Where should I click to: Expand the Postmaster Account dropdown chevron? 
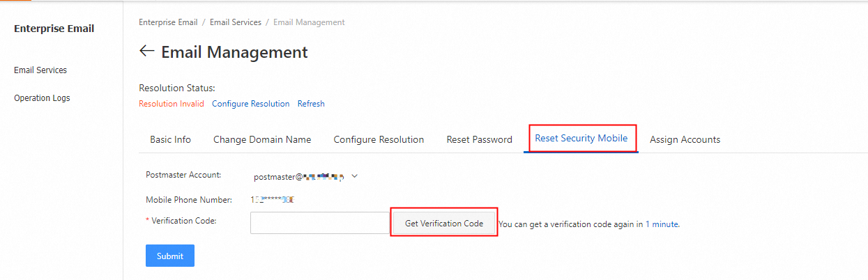coord(354,176)
